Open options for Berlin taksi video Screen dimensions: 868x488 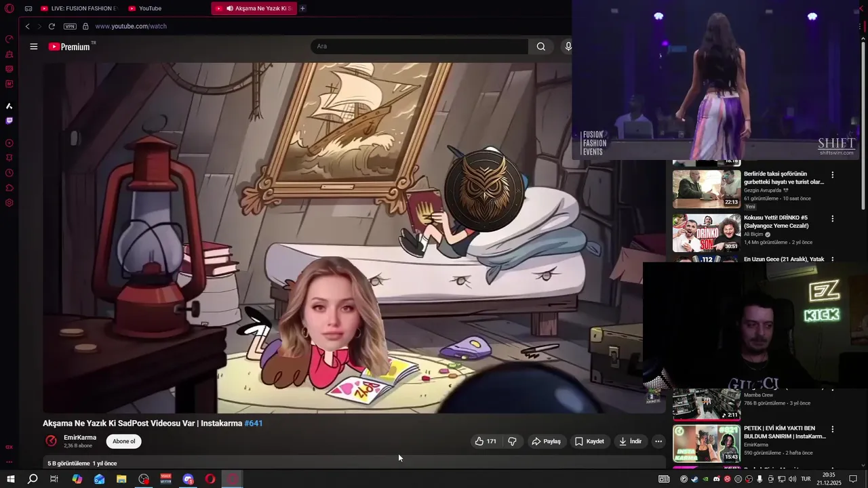[832, 175]
